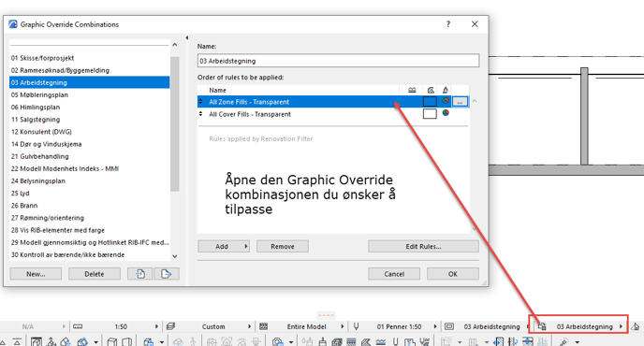Viewport: 644px width, 346px height.
Task: Select 02 Rammesøknad/Byggemelding combination
Action: (x=90, y=70)
